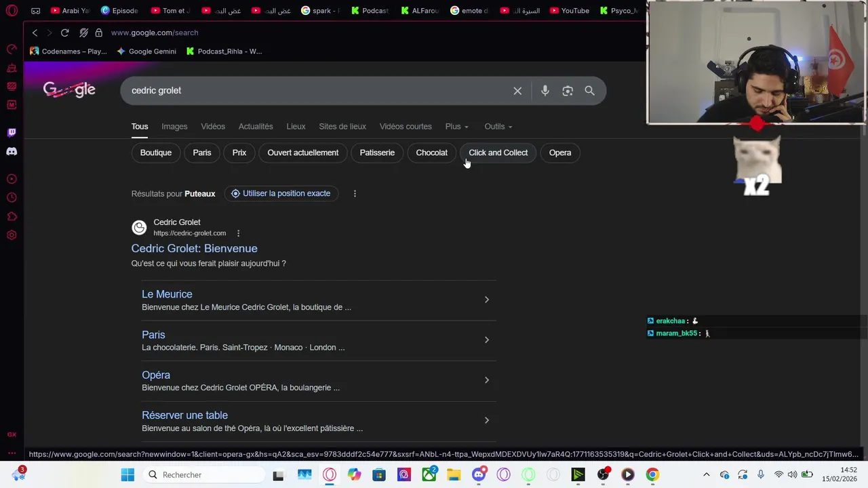Apply the Chocolat filter chip
The height and width of the screenshot is (488, 868).
pyautogui.click(x=432, y=153)
